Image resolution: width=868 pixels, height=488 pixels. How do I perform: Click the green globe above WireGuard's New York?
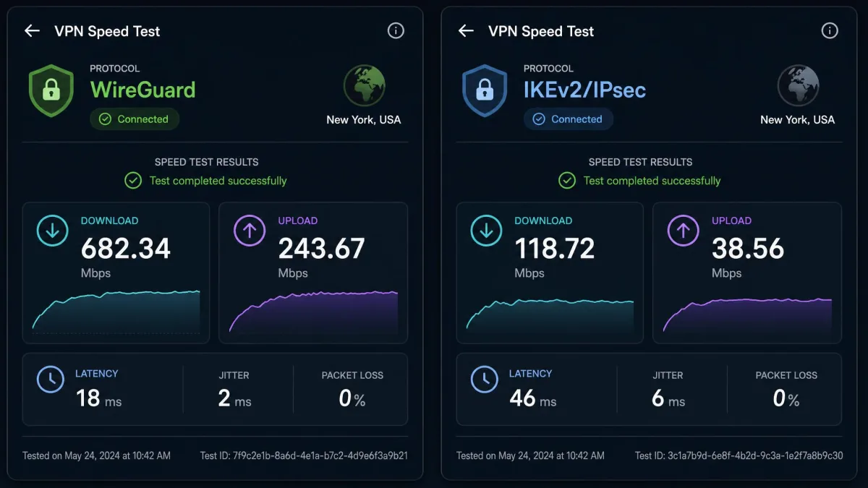(364, 85)
